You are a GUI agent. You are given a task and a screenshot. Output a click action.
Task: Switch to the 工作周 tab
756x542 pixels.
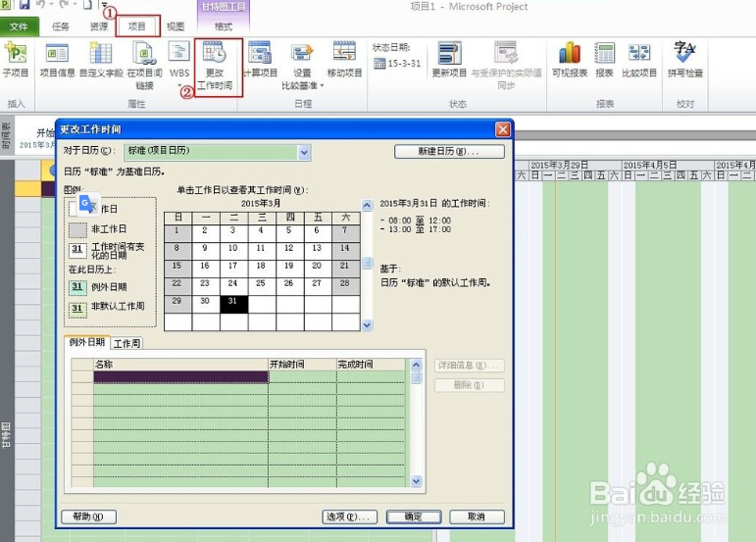(126, 343)
